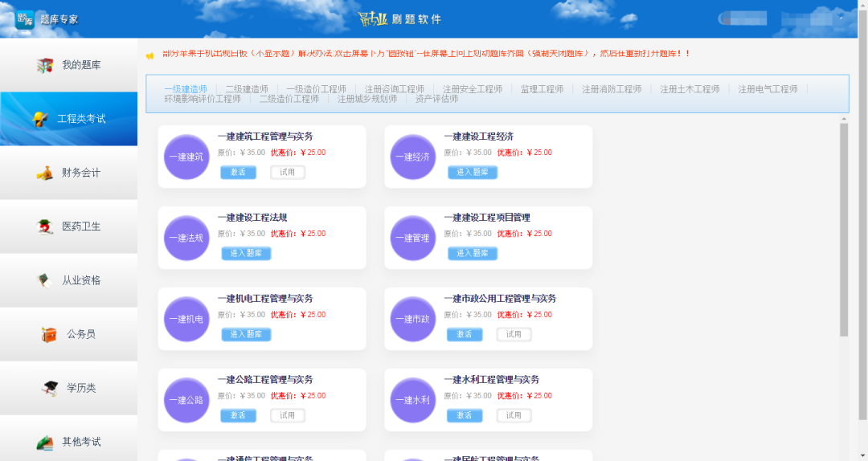Click the 我的题库 books icon in sidebar
868x461 pixels.
[45, 65]
